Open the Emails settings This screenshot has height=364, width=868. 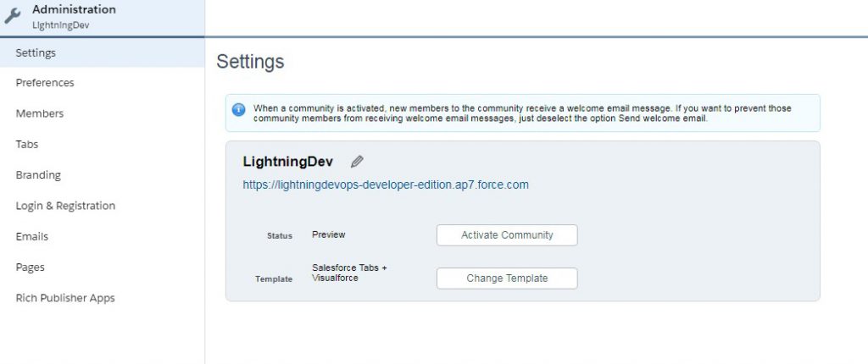point(32,237)
